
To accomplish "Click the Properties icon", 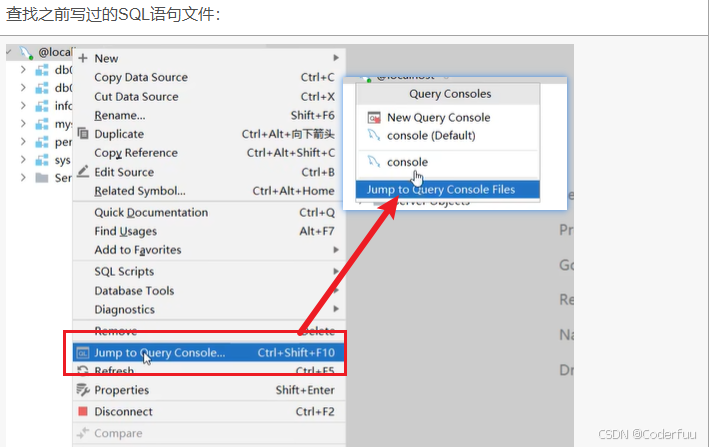I will coord(83,389).
